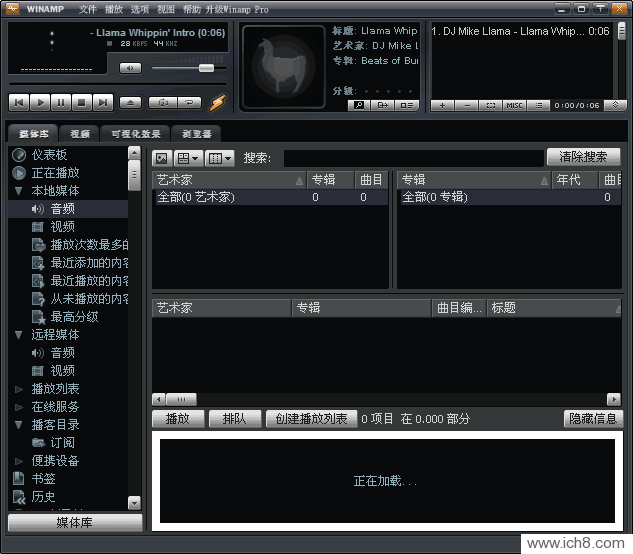This screenshot has height=554, width=633.
Task: Toggle repeat mode
Action: pyautogui.click(x=189, y=103)
